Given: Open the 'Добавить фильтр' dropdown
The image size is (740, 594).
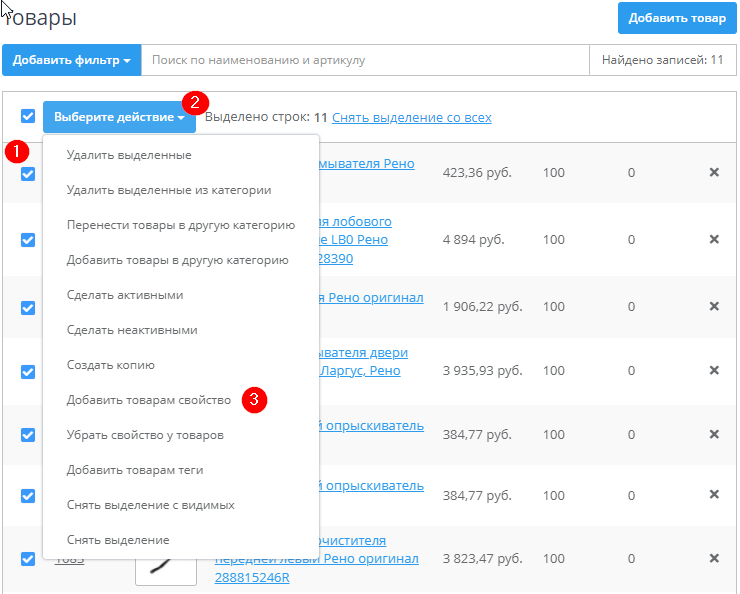Looking at the screenshot, I should point(72,60).
